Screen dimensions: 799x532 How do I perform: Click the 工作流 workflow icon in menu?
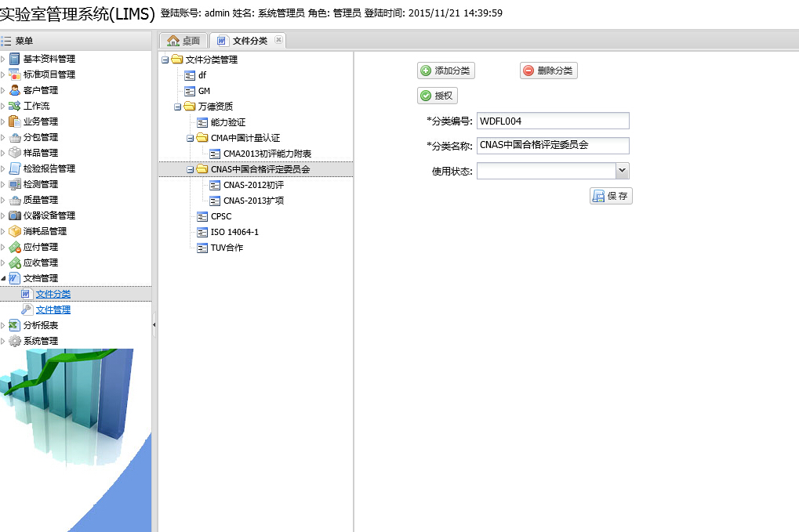pos(15,106)
